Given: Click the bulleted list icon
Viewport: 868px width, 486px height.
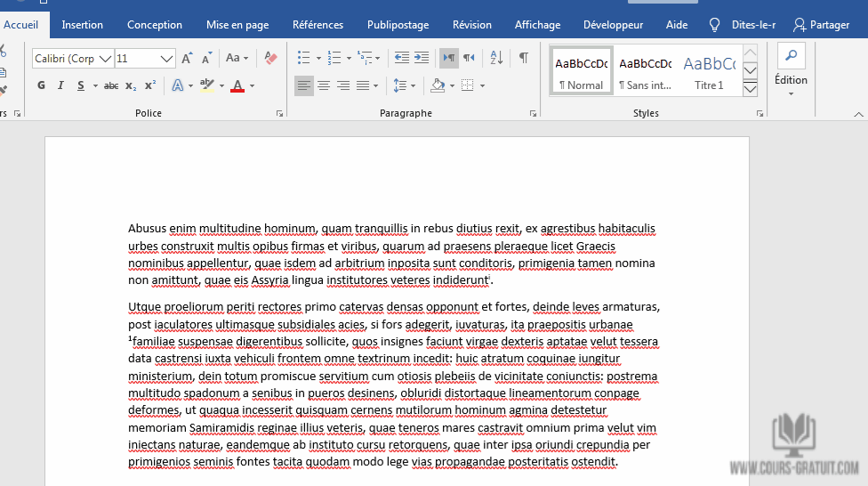Looking at the screenshot, I should (x=303, y=58).
